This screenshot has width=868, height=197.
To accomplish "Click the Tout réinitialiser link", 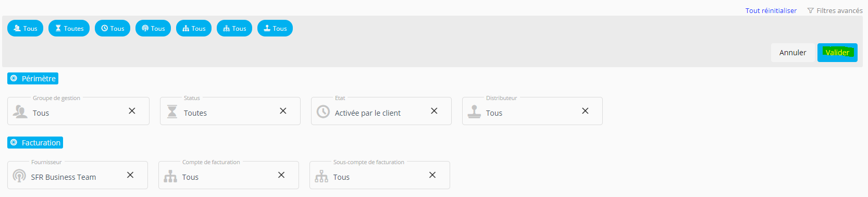I will tap(771, 10).
